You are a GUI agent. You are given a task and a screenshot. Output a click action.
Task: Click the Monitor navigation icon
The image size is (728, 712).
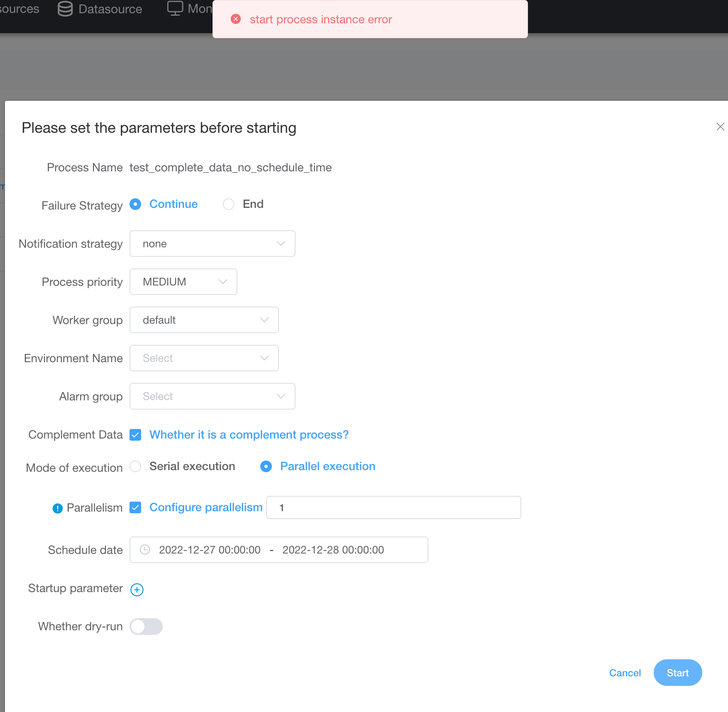tap(175, 8)
